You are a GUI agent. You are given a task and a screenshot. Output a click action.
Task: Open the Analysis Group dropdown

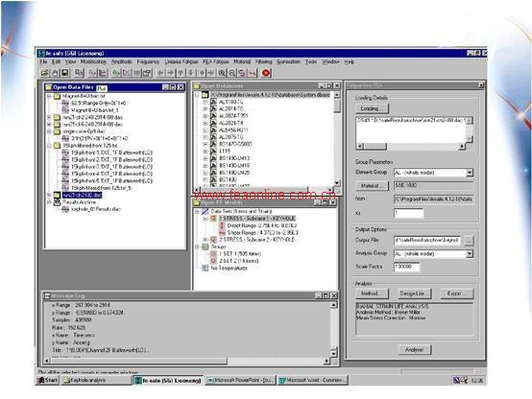point(470,254)
